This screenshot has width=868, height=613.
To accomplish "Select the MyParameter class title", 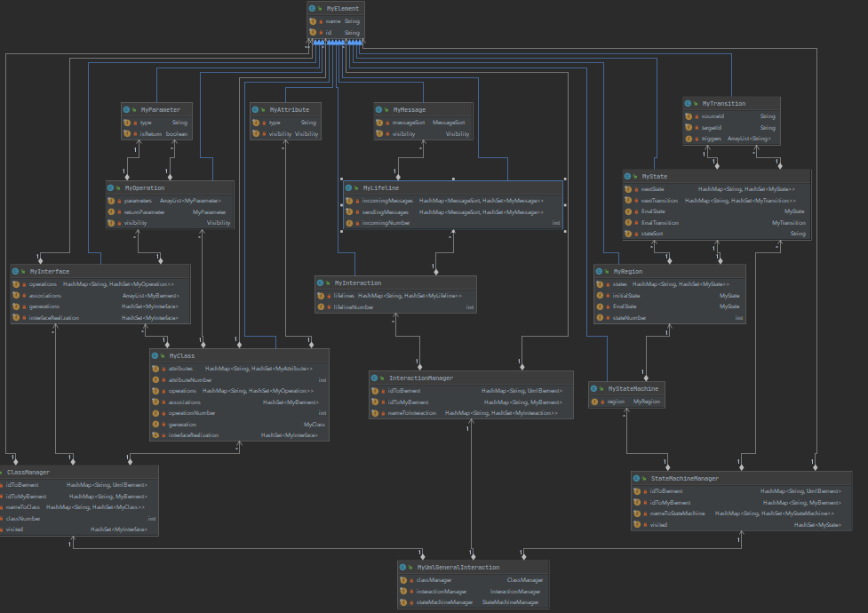I will point(161,109).
